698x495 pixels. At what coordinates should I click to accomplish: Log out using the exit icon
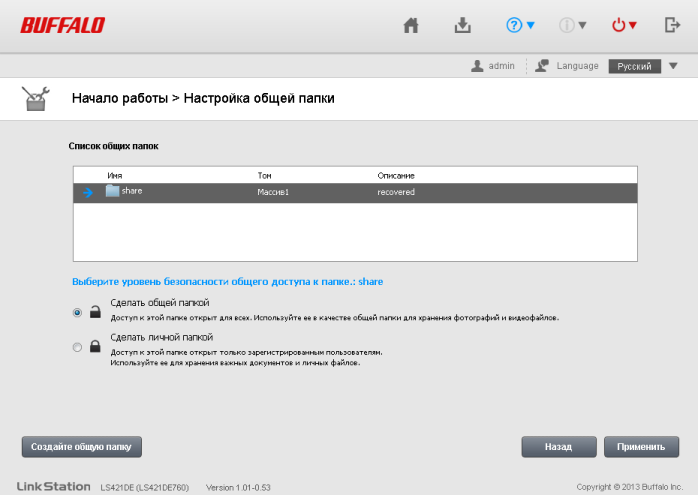coord(672,25)
